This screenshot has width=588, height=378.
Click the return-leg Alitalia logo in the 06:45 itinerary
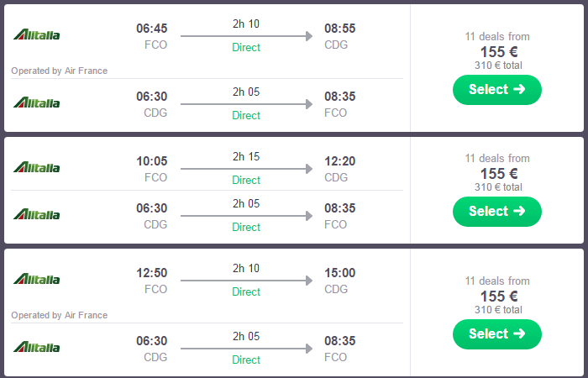pos(36,102)
